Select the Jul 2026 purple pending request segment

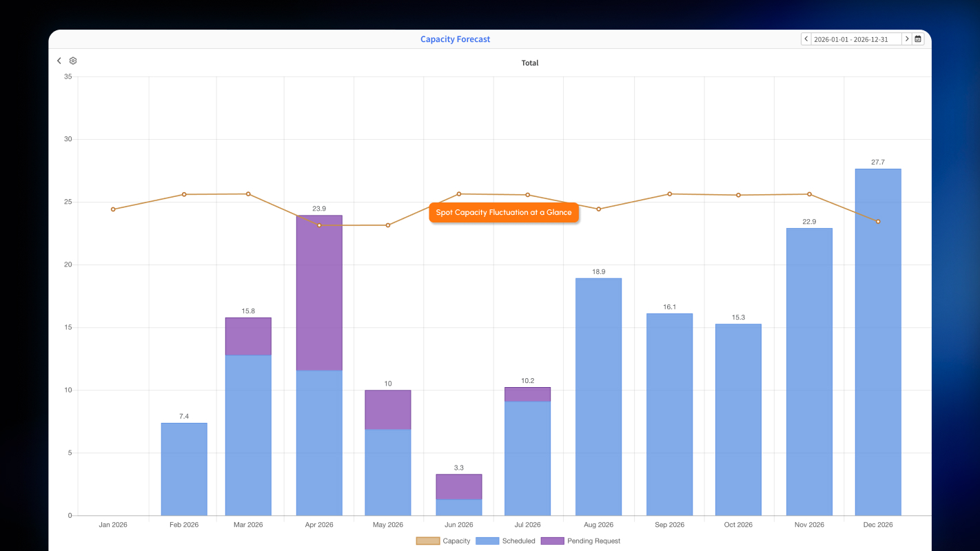[x=528, y=395]
